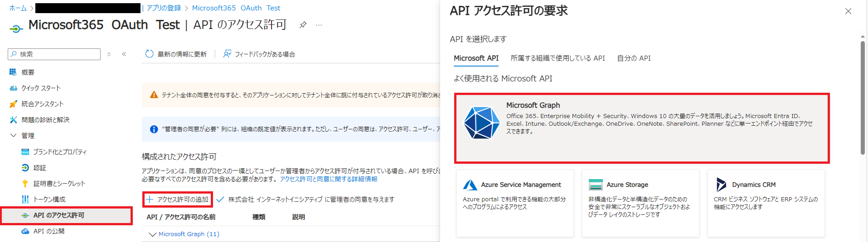This screenshot has width=868, height=242.
Task: Click the blue info icon in the banner
Action: (154, 129)
